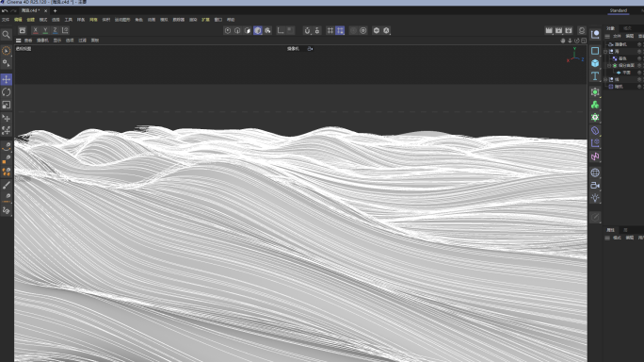Open Attribute Manager 模式 menu
This screenshot has width=644, height=362.
617,238
